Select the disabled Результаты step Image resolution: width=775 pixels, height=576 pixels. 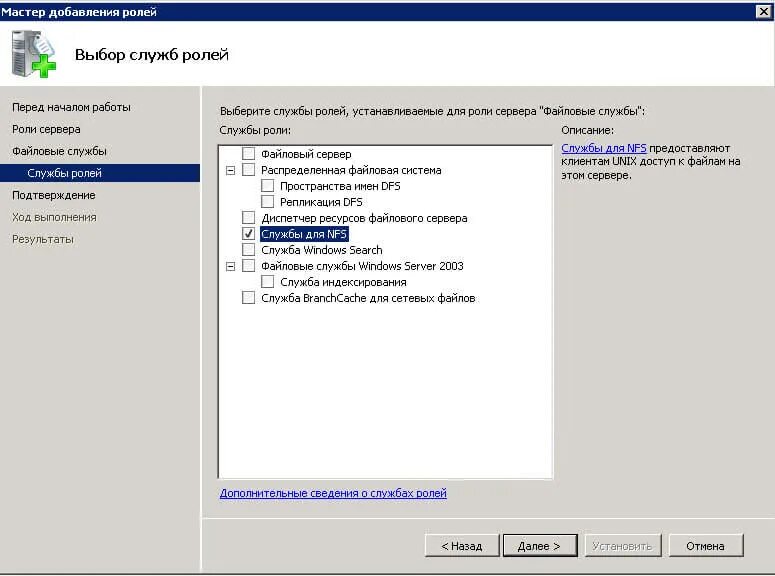[x=43, y=239]
